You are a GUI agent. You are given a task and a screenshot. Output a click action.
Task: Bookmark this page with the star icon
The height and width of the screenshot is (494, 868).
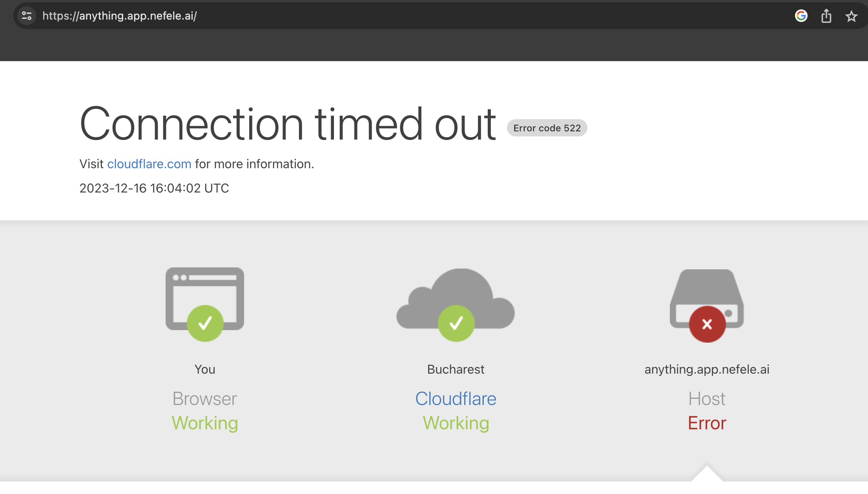pyautogui.click(x=851, y=16)
